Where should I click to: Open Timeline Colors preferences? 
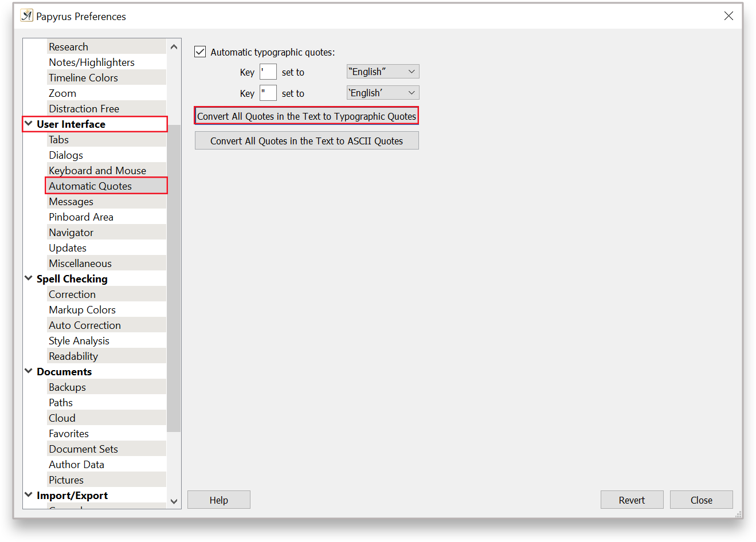[x=107, y=77]
